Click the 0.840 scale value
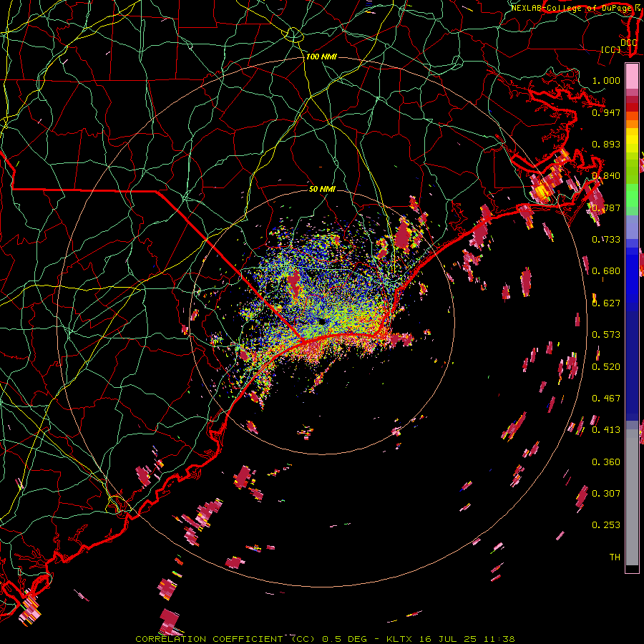This screenshot has height=644, width=644. click(606, 176)
